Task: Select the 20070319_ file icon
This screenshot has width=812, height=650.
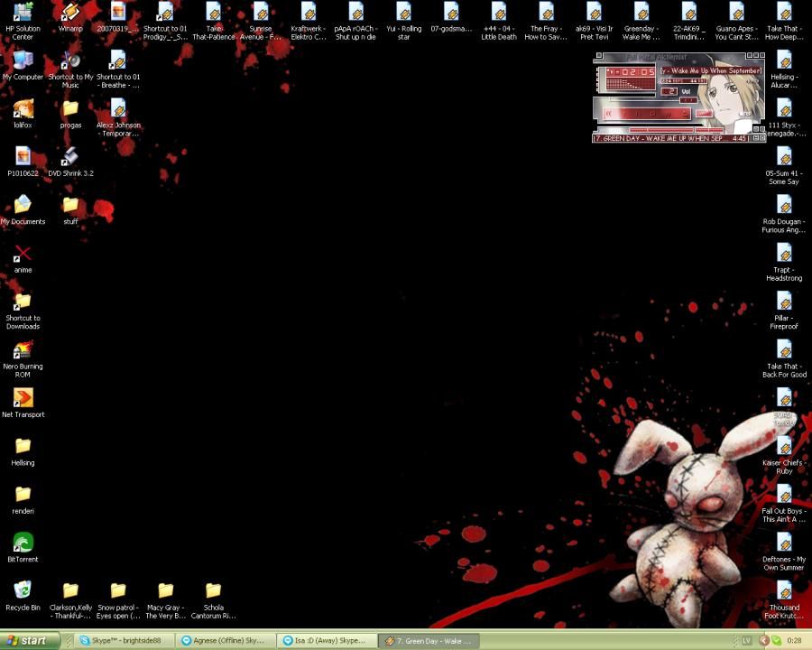Action: 118,18
